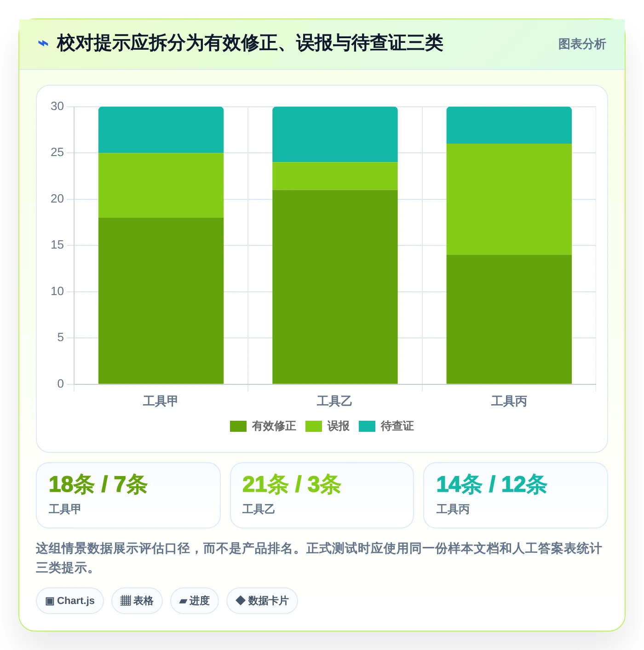The width and height of the screenshot is (644, 650).
Task: Click the dark green 有效修正 legend swatch
Action: pos(238,426)
